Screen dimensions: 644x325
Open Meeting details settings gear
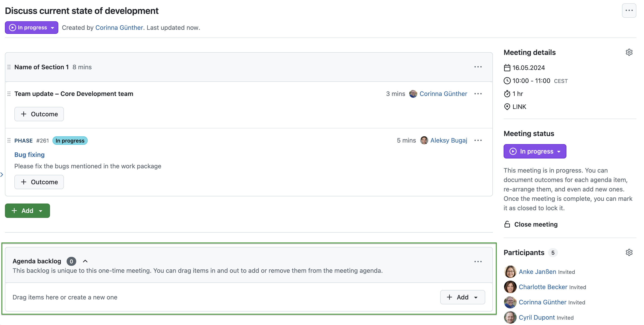click(629, 52)
